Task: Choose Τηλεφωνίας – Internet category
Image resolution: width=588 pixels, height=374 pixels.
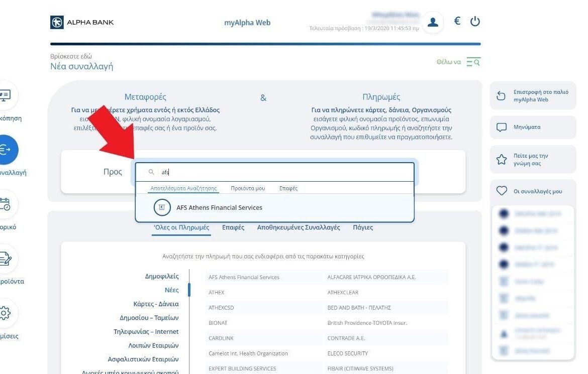Action: 146,332
